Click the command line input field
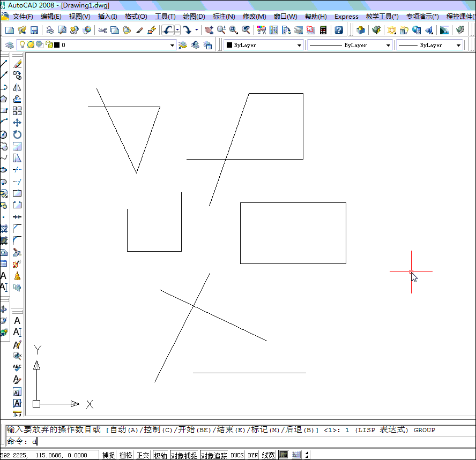This screenshot has height=460, width=476. [x=240, y=441]
